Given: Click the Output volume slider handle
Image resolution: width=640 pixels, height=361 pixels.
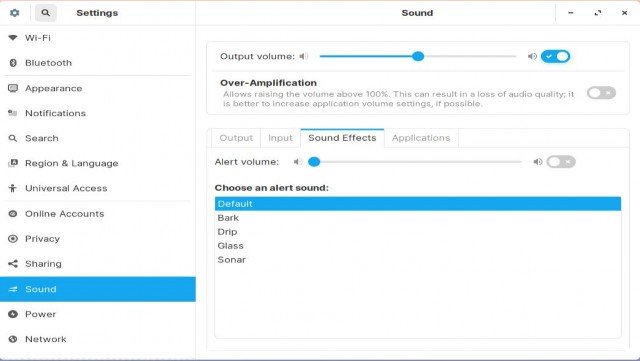Looking at the screenshot, I should click(418, 56).
